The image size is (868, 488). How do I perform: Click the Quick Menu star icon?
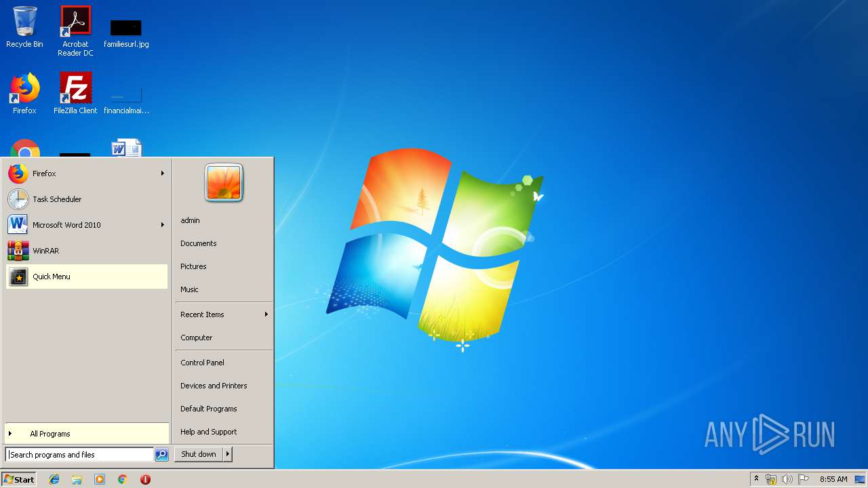coord(18,277)
